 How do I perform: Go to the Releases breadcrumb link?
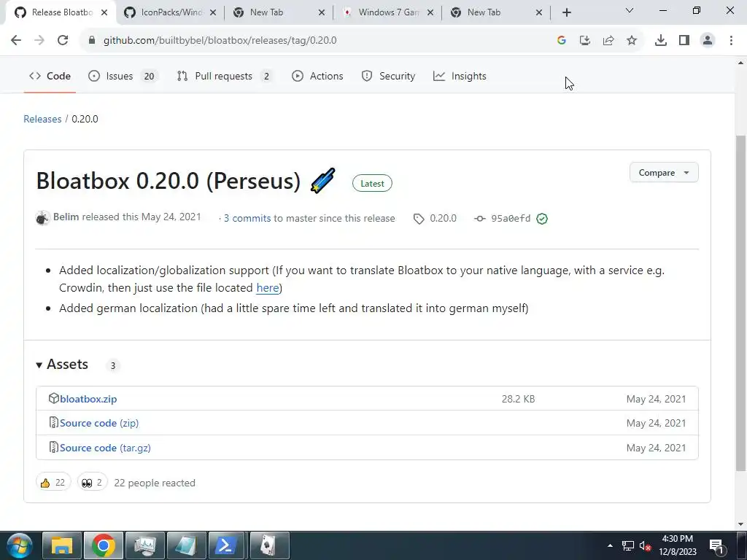coord(42,119)
